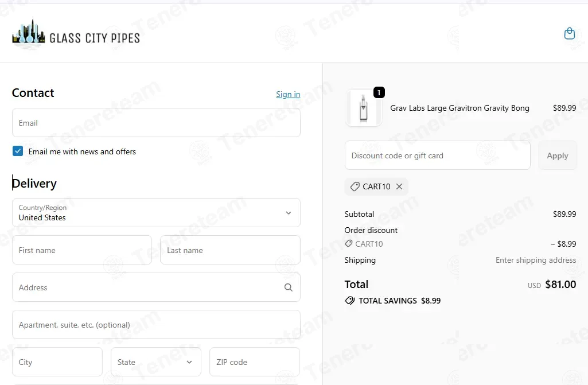Click the Enter shipping address text

pyautogui.click(x=536, y=260)
